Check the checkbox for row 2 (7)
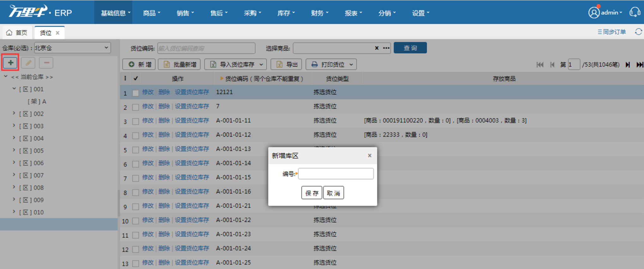Viewport: 644px width, 269px height. [135, 107]
